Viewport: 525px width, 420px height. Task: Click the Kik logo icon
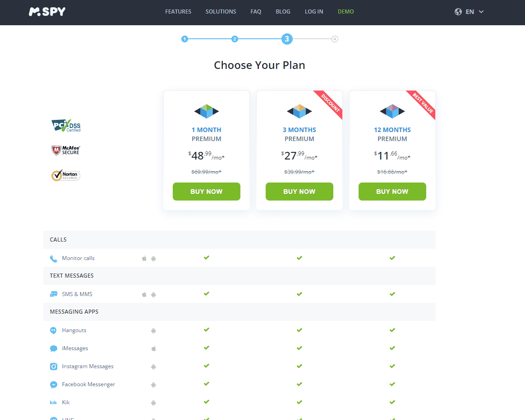click(x=54, y=402)
